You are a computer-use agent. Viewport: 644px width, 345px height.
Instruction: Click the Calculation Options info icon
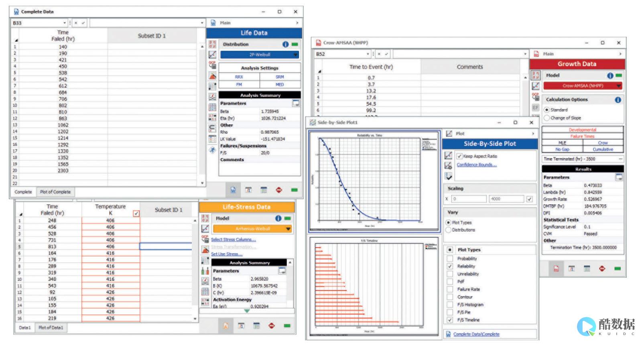[618, 99]
